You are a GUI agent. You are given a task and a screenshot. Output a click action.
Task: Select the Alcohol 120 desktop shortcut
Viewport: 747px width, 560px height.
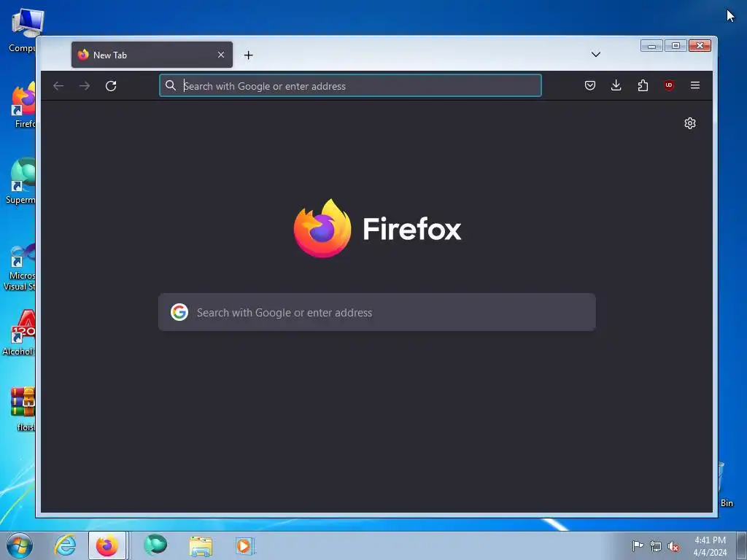[x=20, y=332]
